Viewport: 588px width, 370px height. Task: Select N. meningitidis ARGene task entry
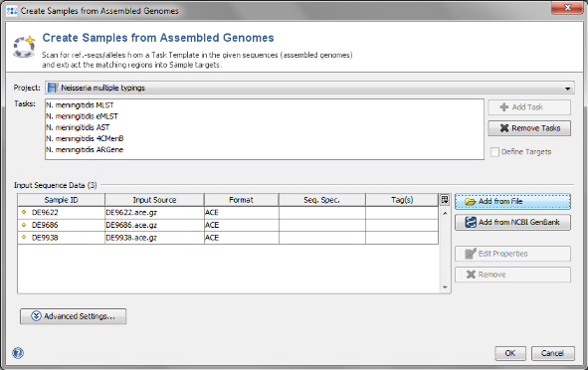85,149
